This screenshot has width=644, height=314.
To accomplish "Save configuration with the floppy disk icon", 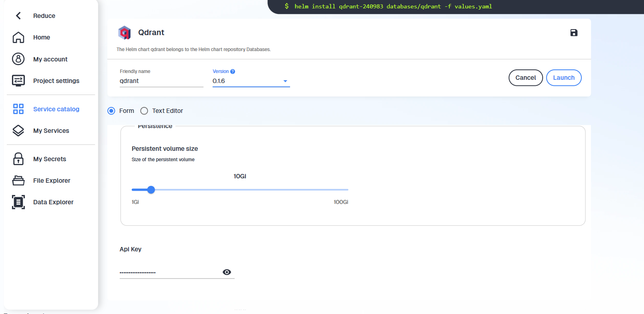I will click(x=574, y=33).
